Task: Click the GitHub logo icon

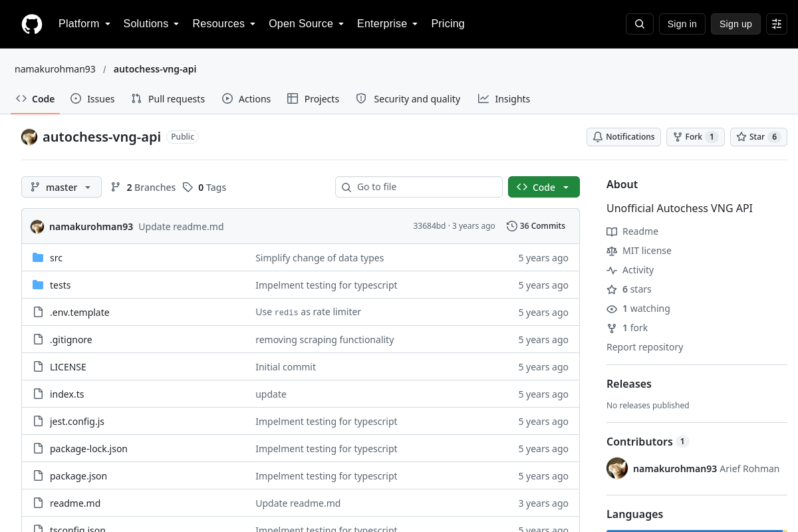Action: pyautogui.click(x=32, y=24)
